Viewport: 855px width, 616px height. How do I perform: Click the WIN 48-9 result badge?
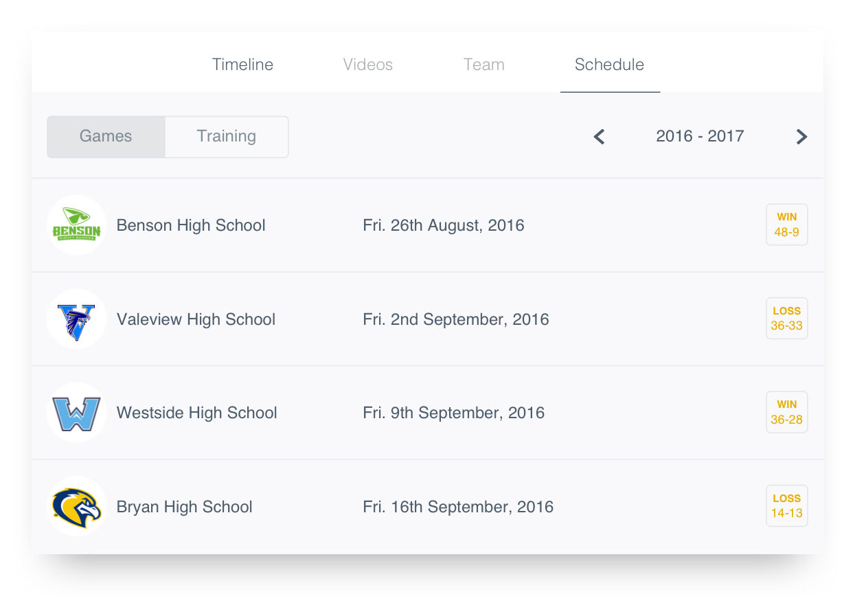click(786, 225)
